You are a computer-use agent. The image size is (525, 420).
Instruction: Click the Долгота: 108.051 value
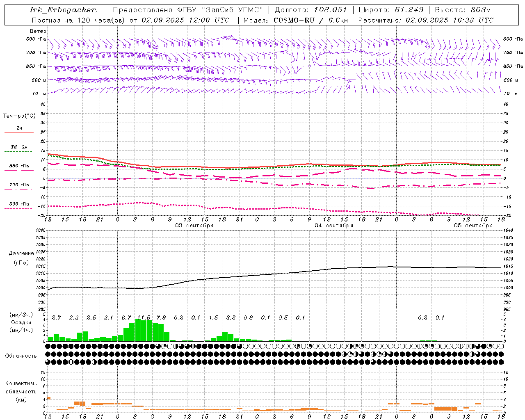[x=311, y=10]
